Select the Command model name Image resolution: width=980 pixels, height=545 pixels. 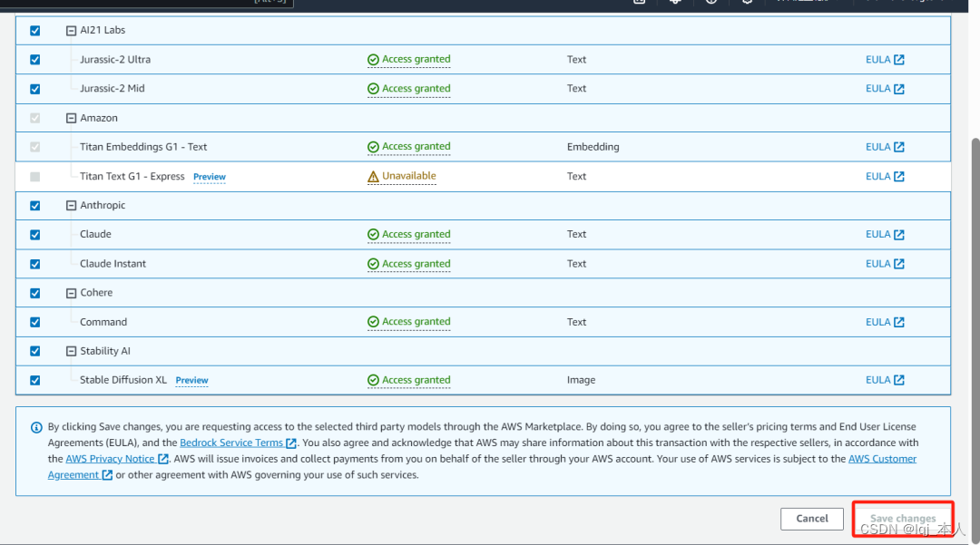[103, 322]
